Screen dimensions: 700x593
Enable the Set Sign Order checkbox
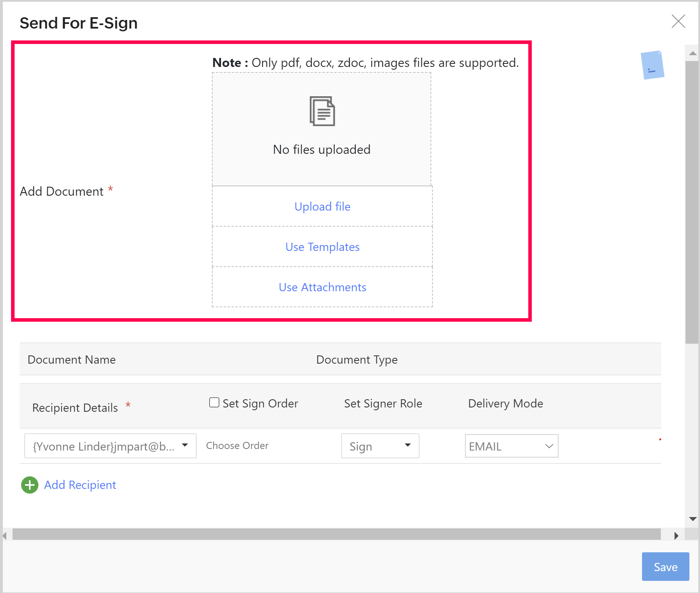tap(214, 402)
